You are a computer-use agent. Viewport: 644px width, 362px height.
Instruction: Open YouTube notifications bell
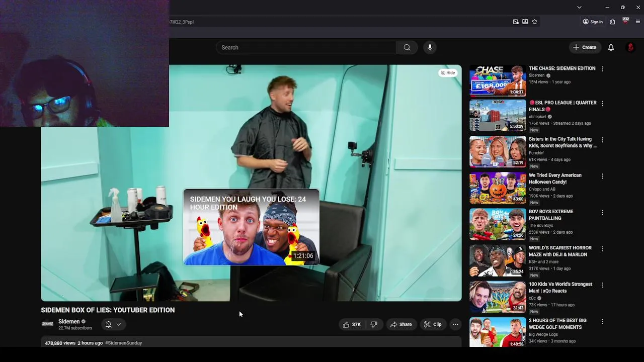[611, 48]
